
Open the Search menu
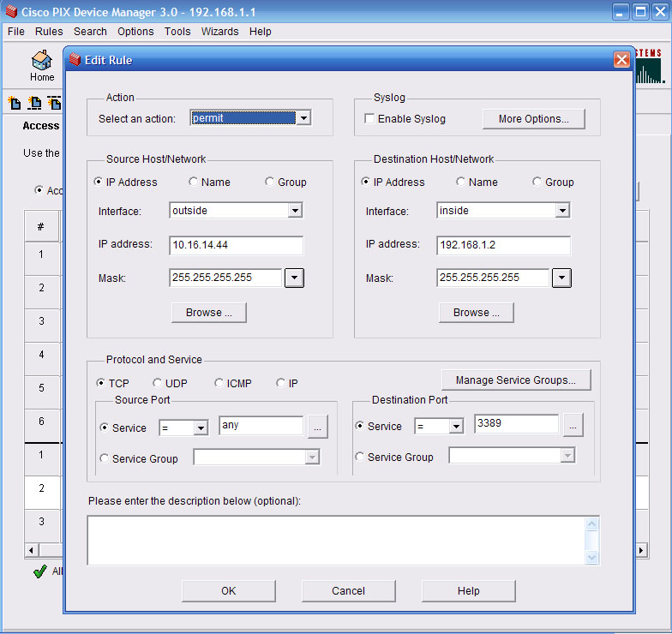coord(90,32)
